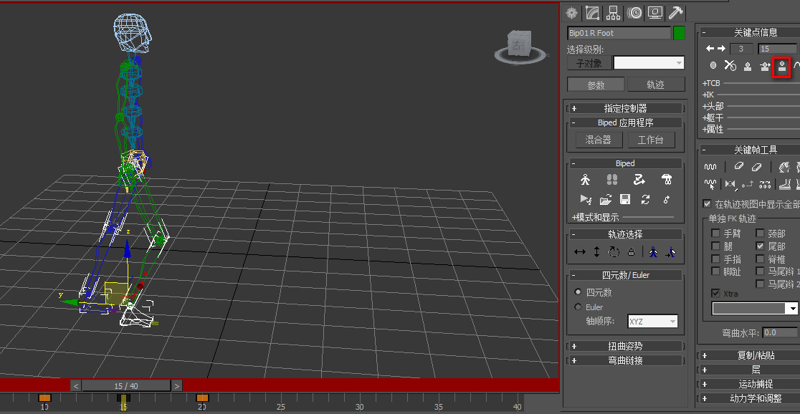Click the Biped Save File icon
Screen dimensions: 802x416
click(625, 200)
